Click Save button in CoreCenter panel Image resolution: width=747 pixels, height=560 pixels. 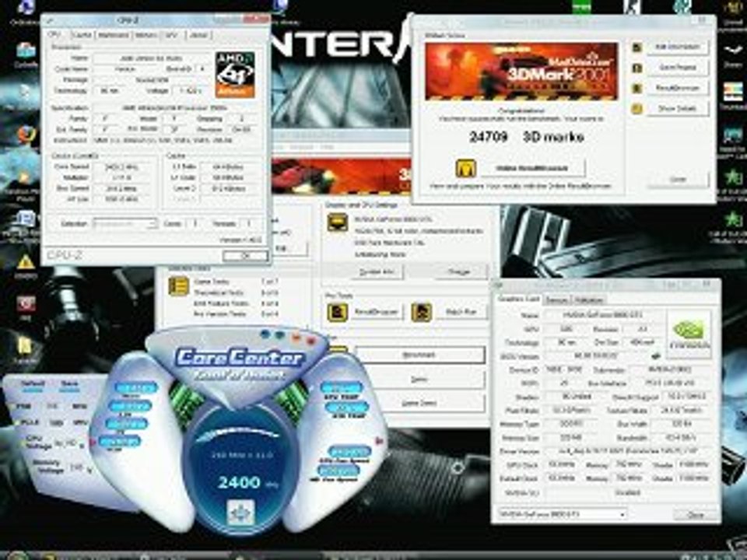click(x=69, y=385)
